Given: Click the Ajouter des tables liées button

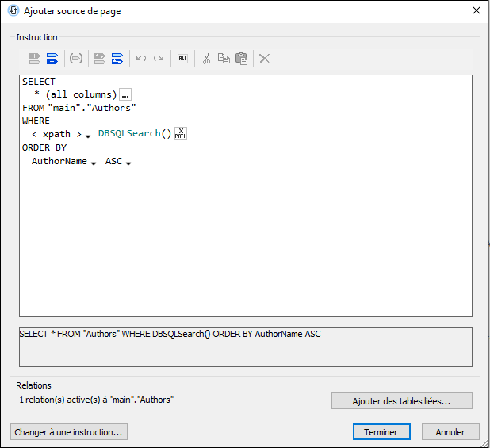Looking at the screenshot, I should pos(401,401).
